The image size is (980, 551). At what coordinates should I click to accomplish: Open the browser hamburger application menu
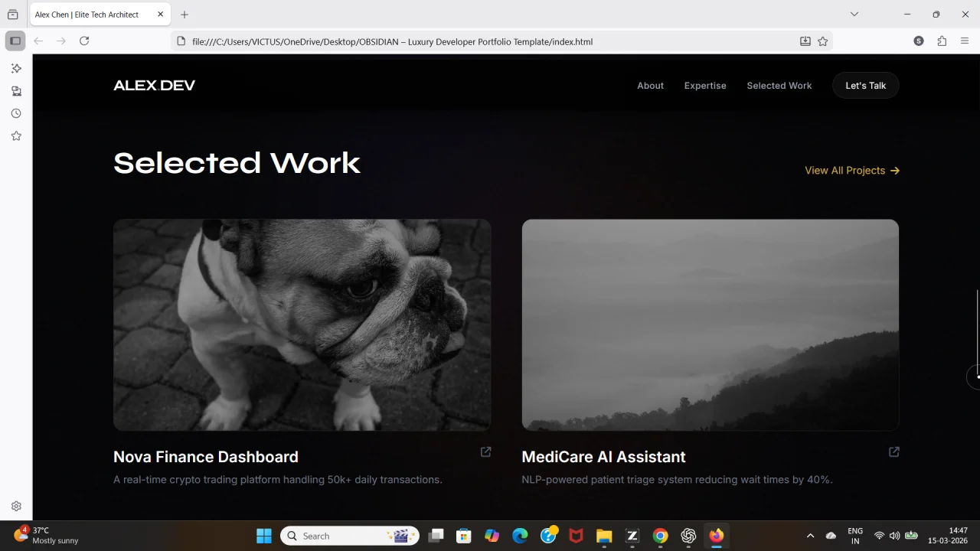click(965, 41)
